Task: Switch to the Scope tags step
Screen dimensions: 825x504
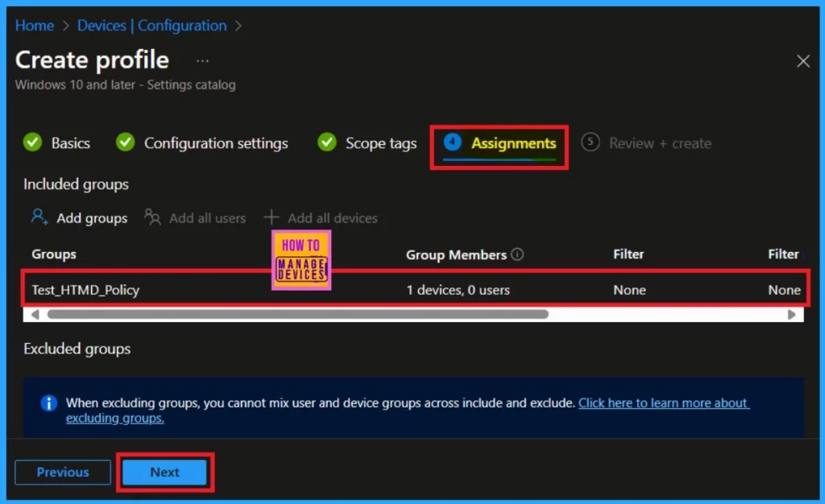Action: click(x=381, y=143)
